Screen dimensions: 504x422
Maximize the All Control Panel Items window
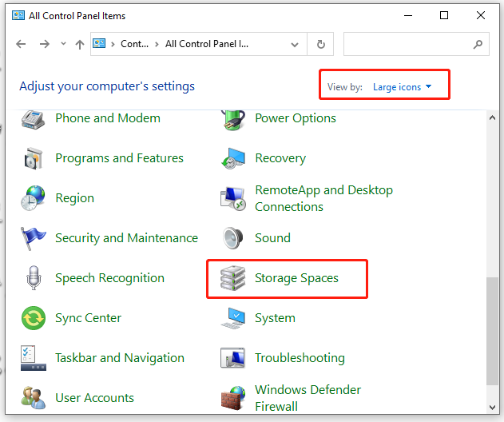[x=444, y=15]
